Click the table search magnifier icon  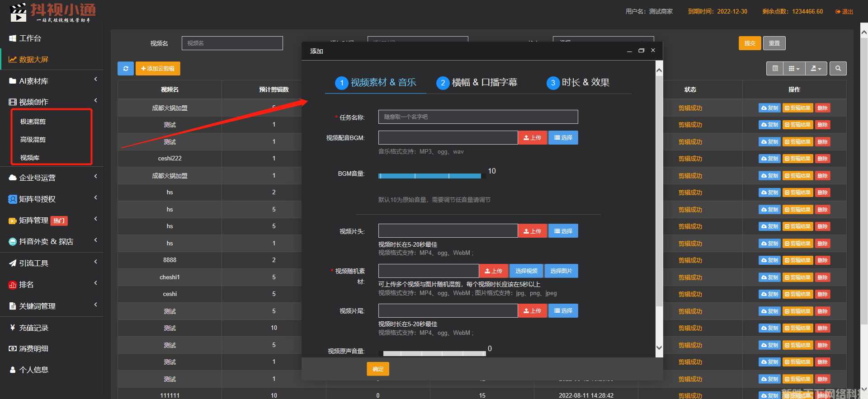click(x=838, y=69)
